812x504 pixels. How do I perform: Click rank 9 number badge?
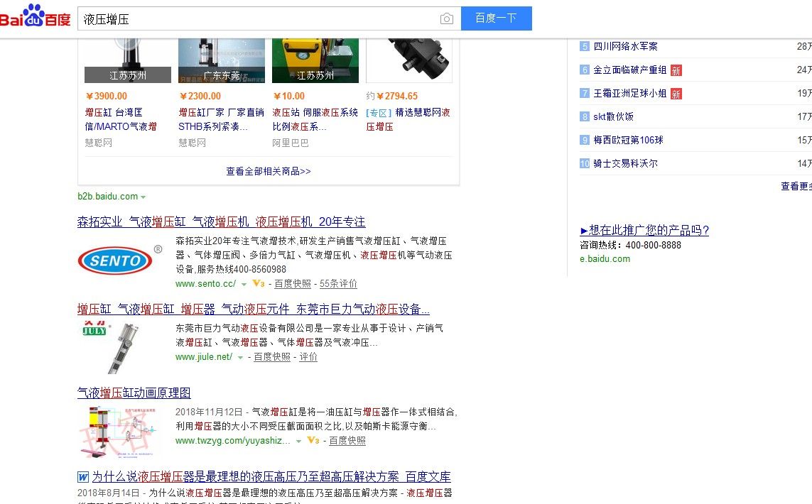[x=585, y=140]
